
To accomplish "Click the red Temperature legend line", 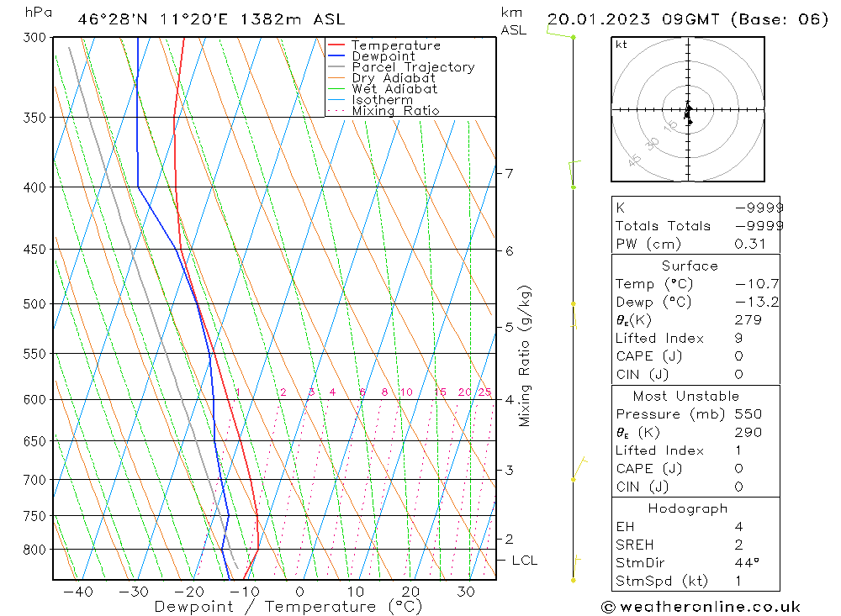I will click(x=336, y=45).
